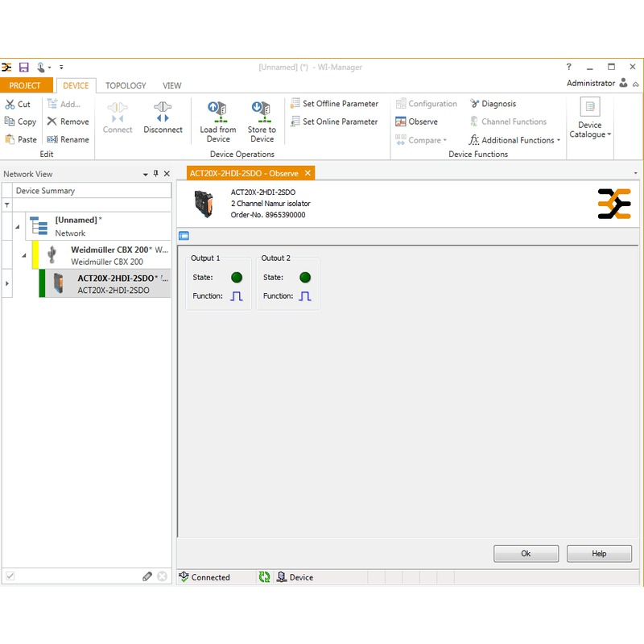Toggle the checkbox at Network View bottom

(x=10, y=576)
